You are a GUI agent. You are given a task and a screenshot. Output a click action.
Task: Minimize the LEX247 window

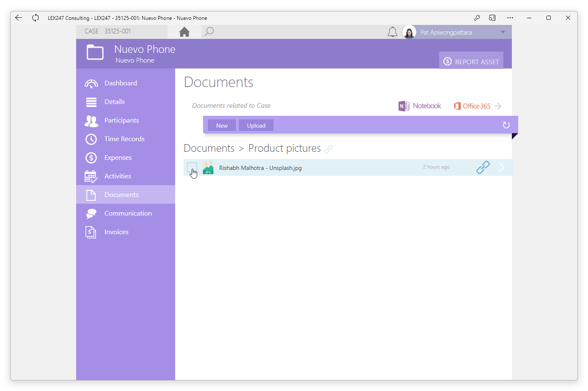[529, 18]
